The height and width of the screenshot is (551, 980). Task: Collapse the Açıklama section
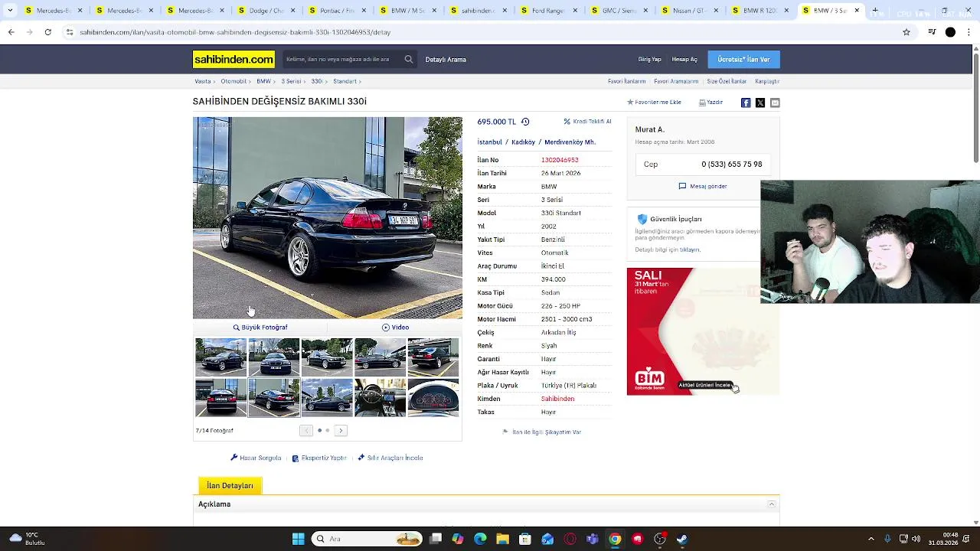pos(772,504)
